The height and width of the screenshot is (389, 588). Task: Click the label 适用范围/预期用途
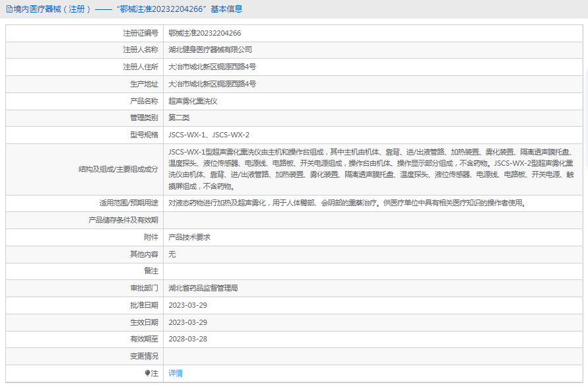coord(129,203)
